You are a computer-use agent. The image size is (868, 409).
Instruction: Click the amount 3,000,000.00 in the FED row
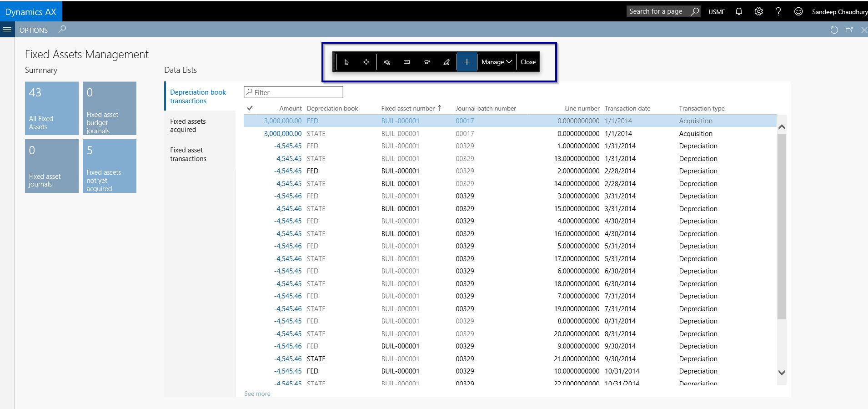[283, 121]
